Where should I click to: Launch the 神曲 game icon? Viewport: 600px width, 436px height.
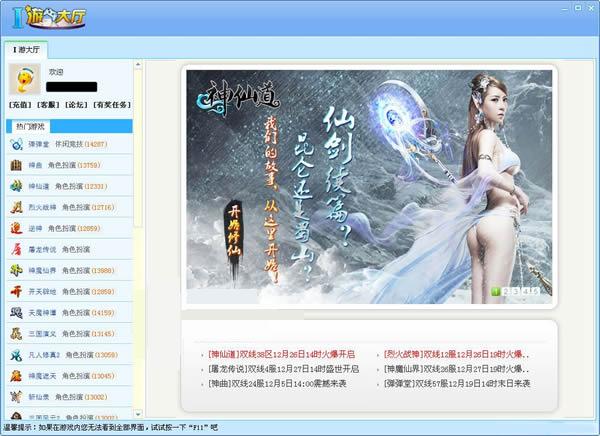coord(16,165)
